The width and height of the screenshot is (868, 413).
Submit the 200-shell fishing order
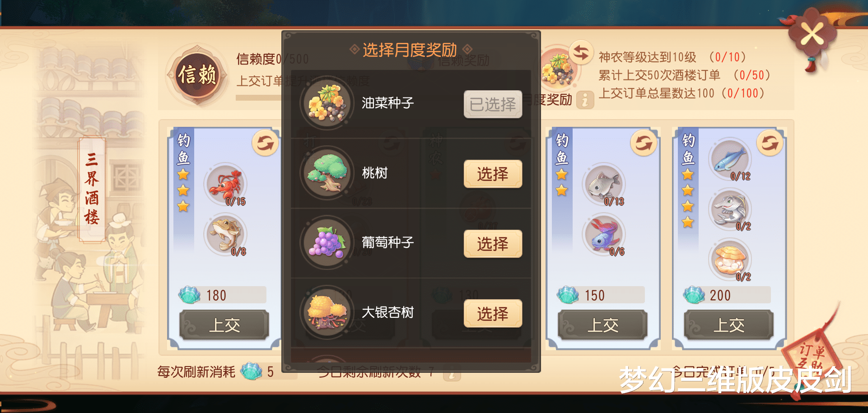click(728, 325)
